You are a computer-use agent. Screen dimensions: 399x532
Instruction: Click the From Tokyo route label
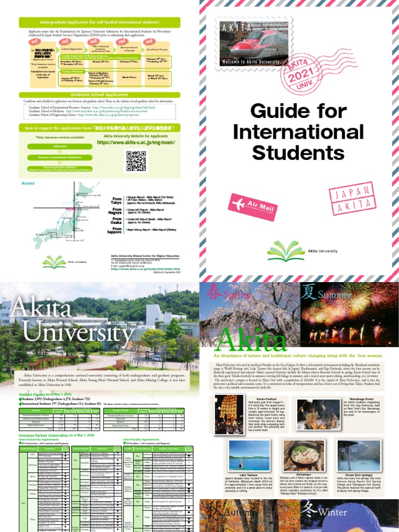point(116,201)
